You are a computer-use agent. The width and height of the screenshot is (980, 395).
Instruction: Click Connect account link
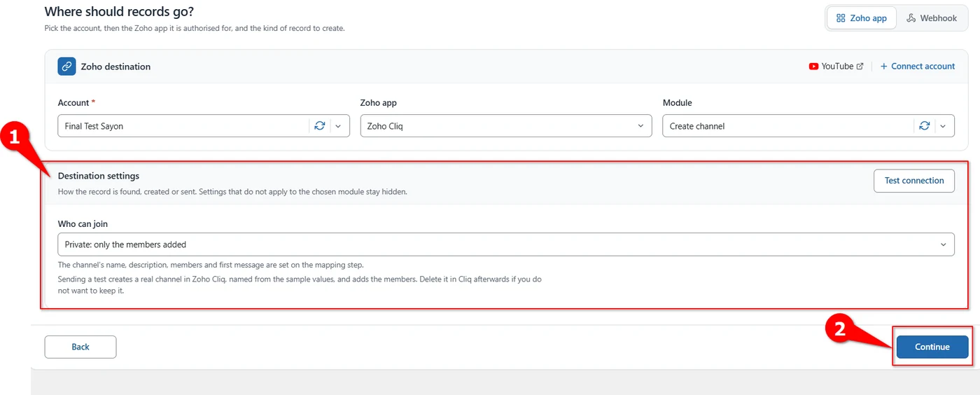(x=918, y=67)
